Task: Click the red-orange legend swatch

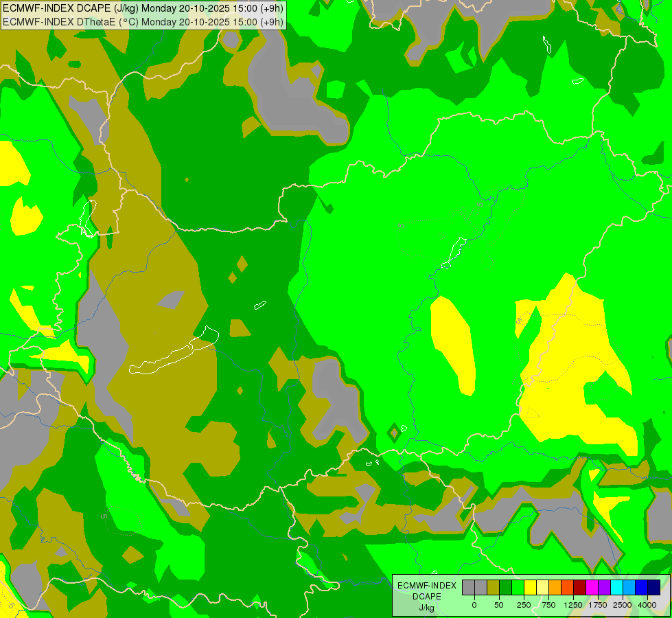Action: click(x=568, y=588)
